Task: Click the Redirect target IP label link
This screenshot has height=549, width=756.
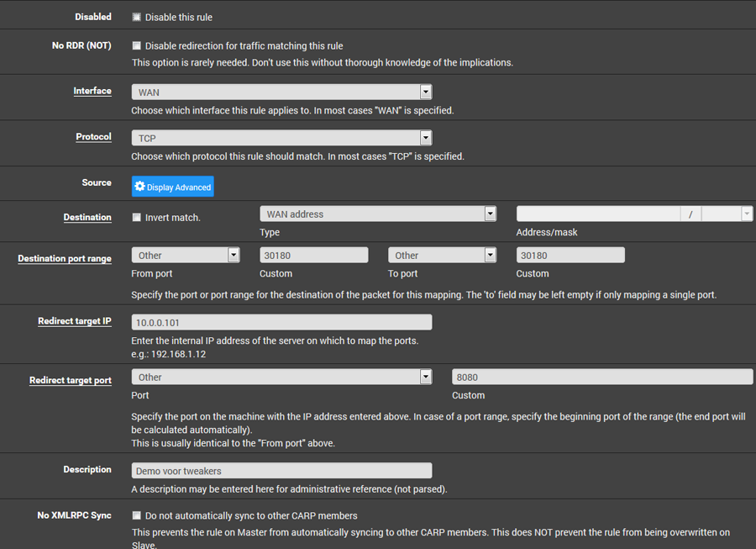Action: click(x=75, y=322)
